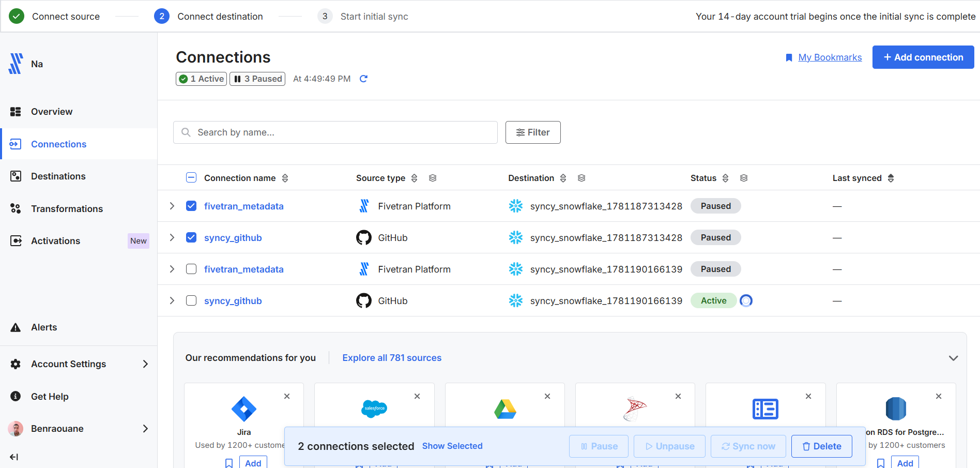This screenshot has height=468, width=980.
Task: Group by Source type using the layers icon
Action: click(x=433, y=178)
